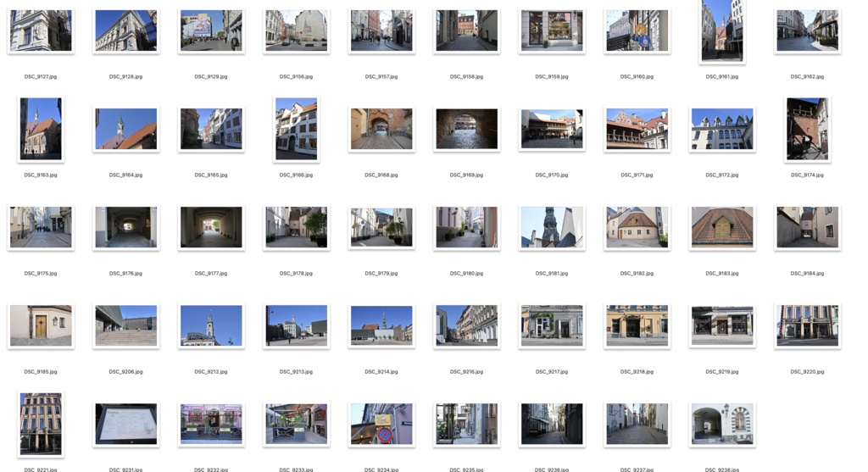Viewport: 868px width, 472px height.
Task: Pick the DSC_9157.jpg street photo thumbnail
Action: coord(381,31)
